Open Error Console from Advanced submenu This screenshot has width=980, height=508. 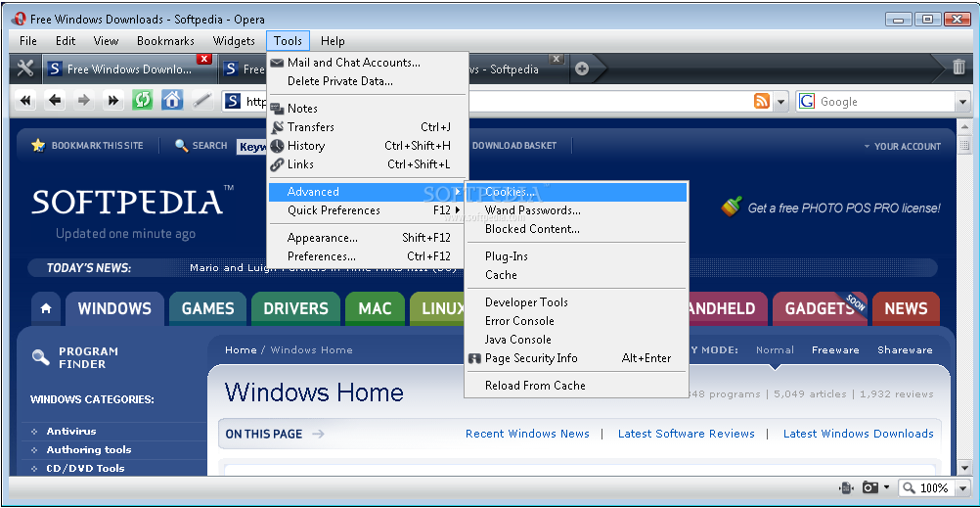pyautogui.click(x=576, y=321)
